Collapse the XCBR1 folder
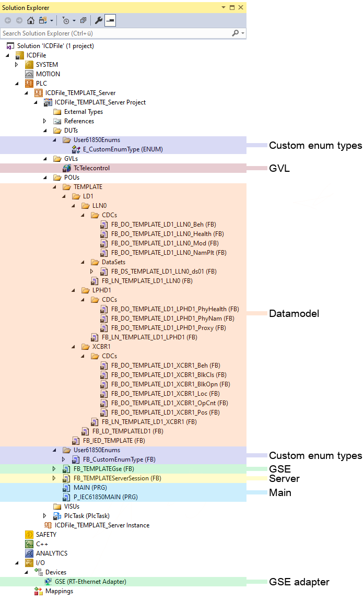This screenshot has width=364, height=601. pyautogui.click(x=73, y=347)
